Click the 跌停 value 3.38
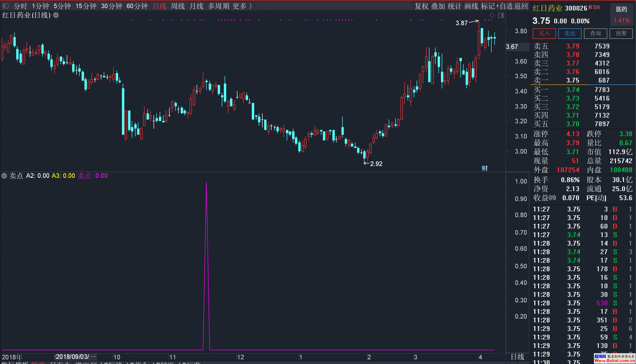 point(626,134)
